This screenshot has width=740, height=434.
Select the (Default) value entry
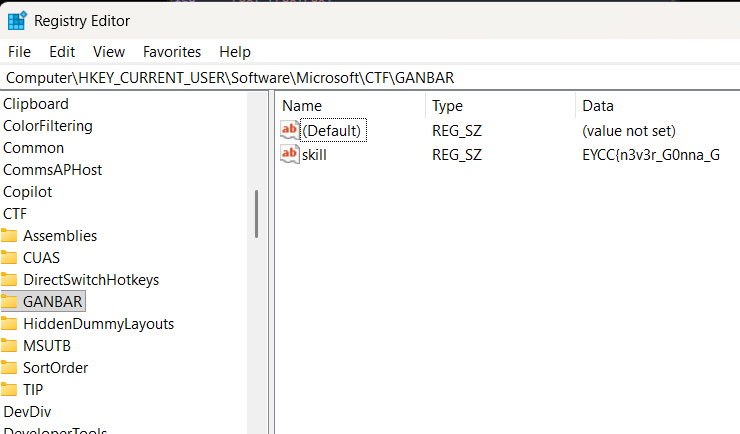coord(333,130)
